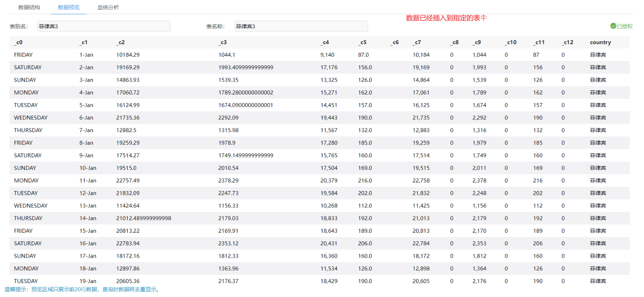Open the 血统分析 tab
Screen dimensions: 644x297
(x=108, y=7)
